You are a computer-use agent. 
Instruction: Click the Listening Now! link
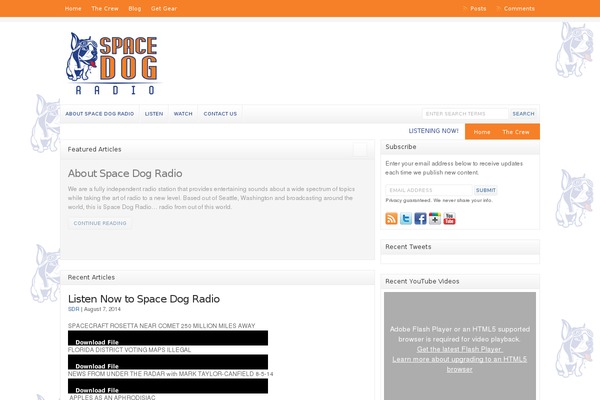(433, 131)
